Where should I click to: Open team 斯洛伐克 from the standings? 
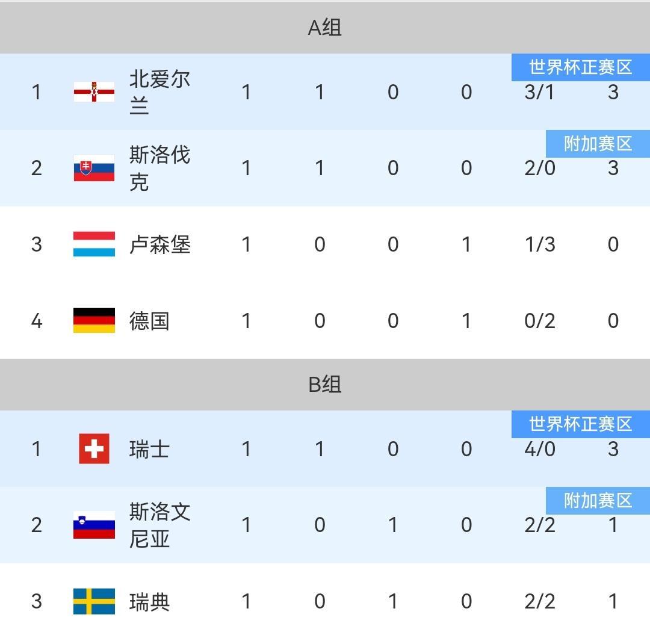pyautogui.click(x=159, y=168)
